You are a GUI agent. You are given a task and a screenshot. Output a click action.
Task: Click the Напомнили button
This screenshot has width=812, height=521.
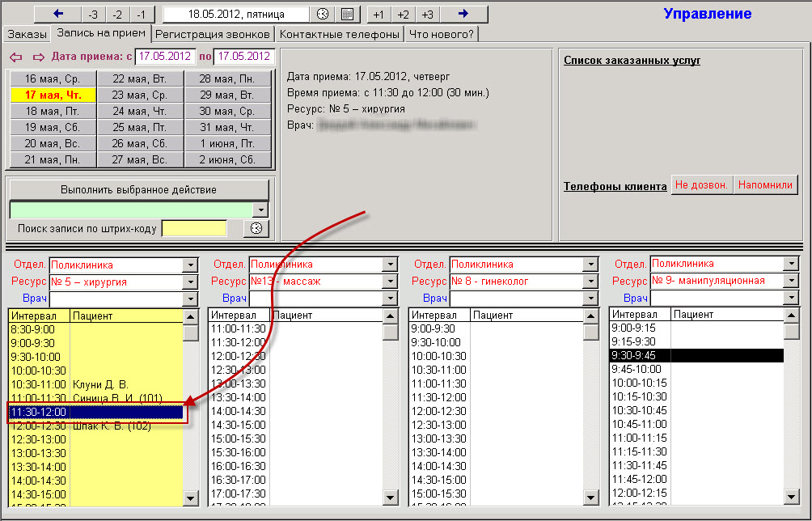pos(765,185)
